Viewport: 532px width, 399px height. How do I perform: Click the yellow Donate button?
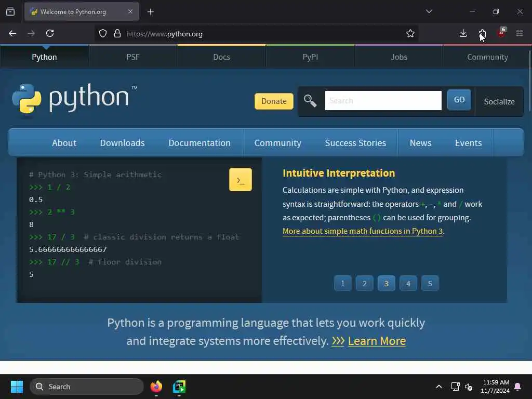coord(274,101)
